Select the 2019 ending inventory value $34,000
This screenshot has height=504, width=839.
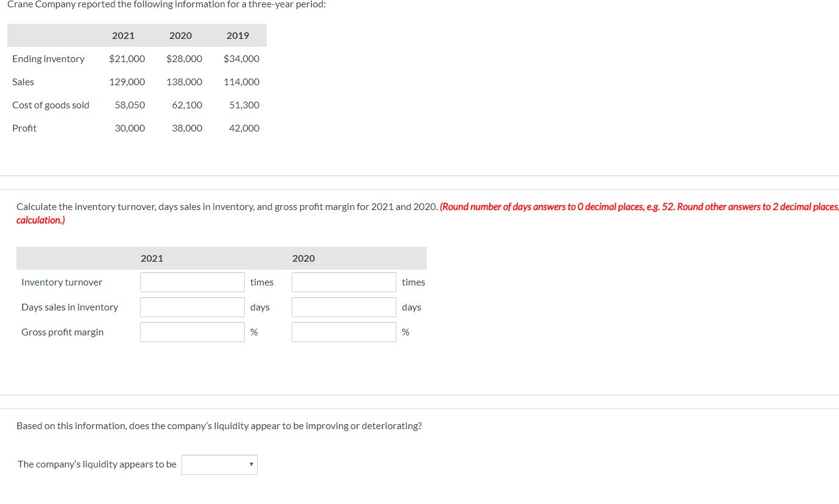coord(242,59)
